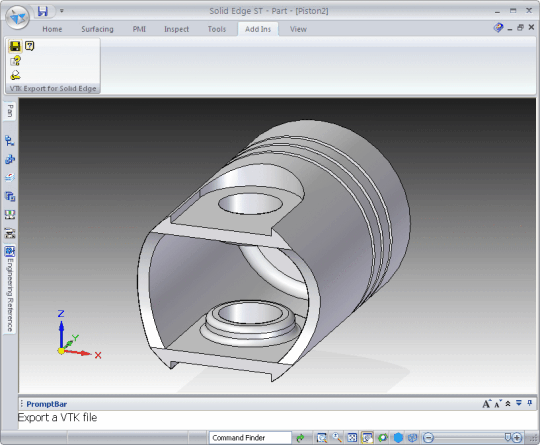
Task: Toggle the highlighted Pan view tool
Action: 367,438
